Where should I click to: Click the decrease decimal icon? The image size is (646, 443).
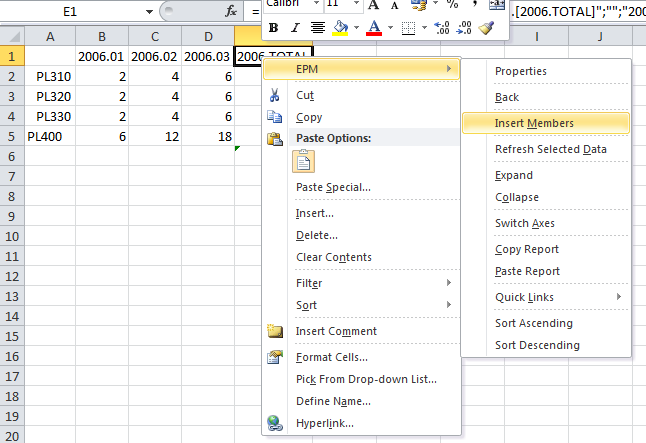[464, 28]
